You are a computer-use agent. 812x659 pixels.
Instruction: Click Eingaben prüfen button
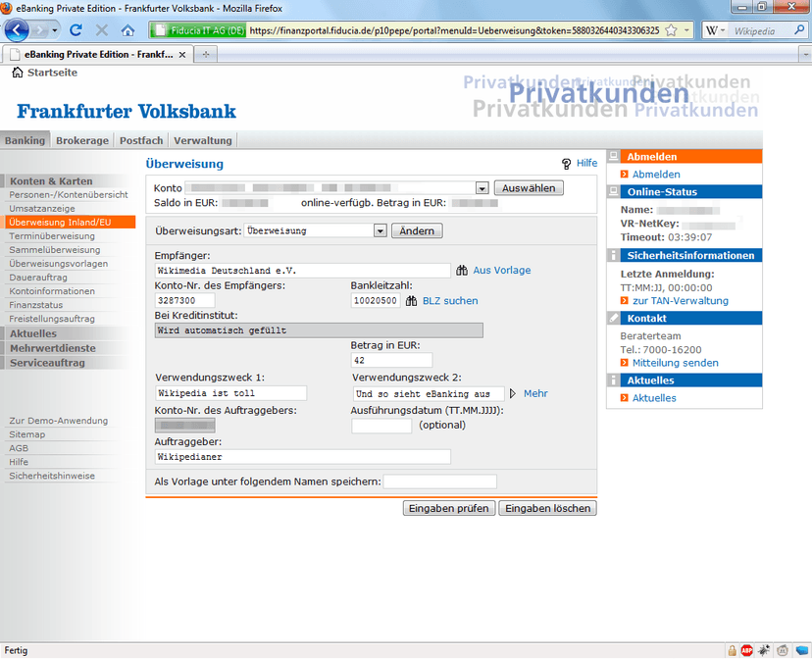click(449, 508)
